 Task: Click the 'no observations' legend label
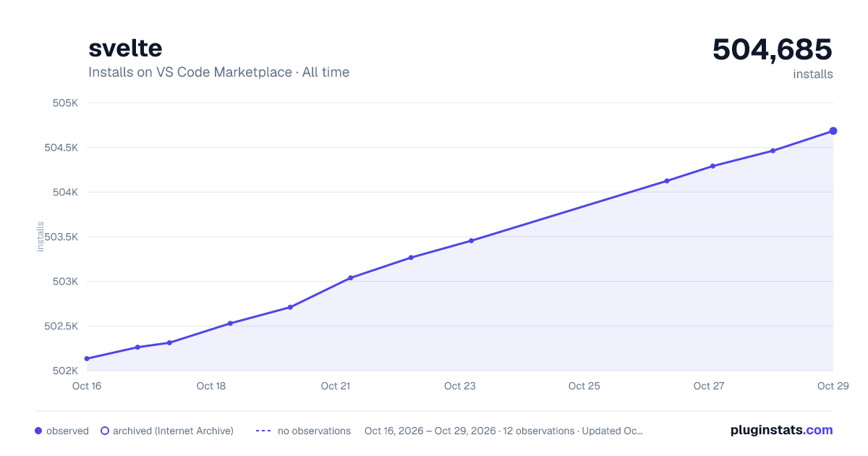(314, 431)
